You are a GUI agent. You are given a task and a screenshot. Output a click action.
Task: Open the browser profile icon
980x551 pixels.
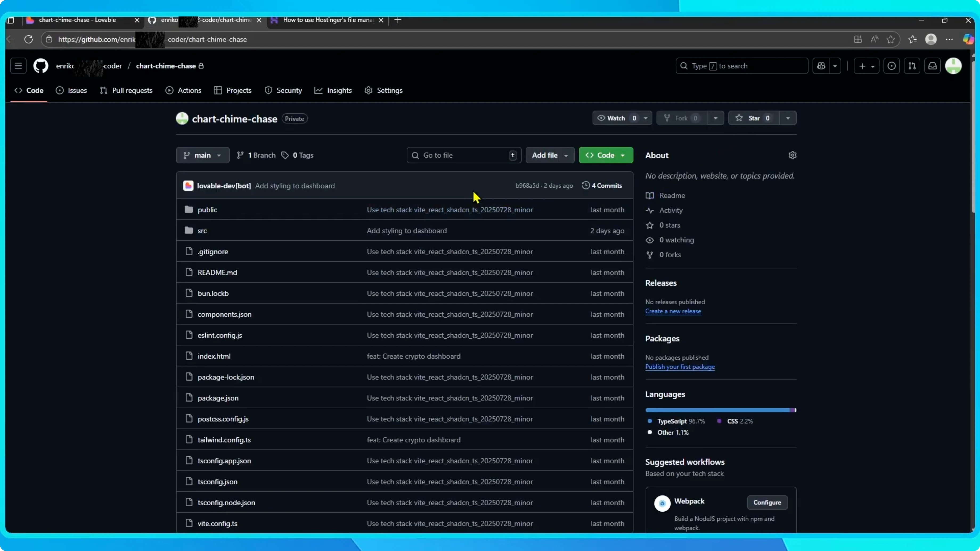click(931, 39)
